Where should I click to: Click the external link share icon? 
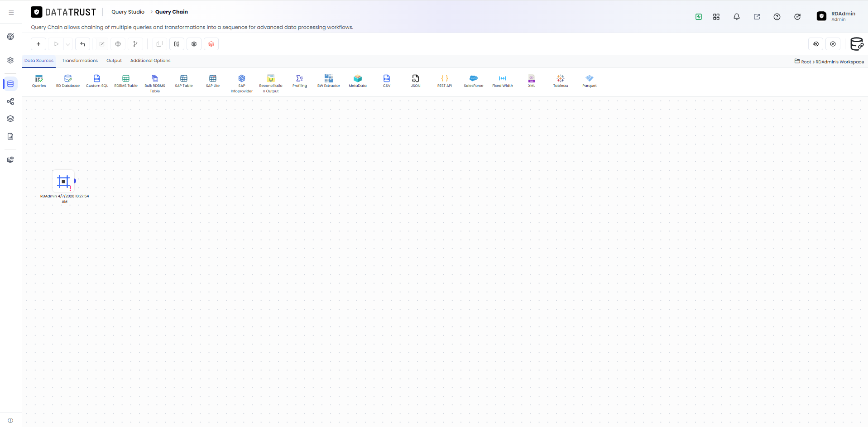pos(757,17)
